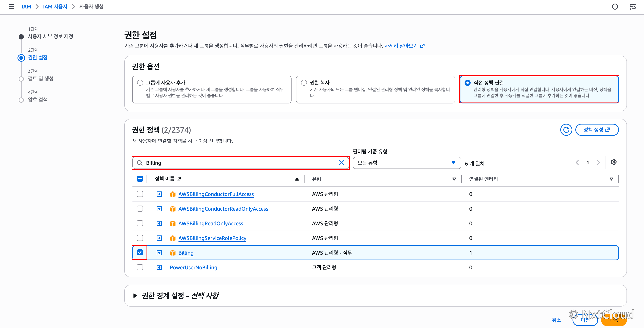Click the search magnifier icon
Viewport: 644px width, 328px height.
click(x=140, y=163)
